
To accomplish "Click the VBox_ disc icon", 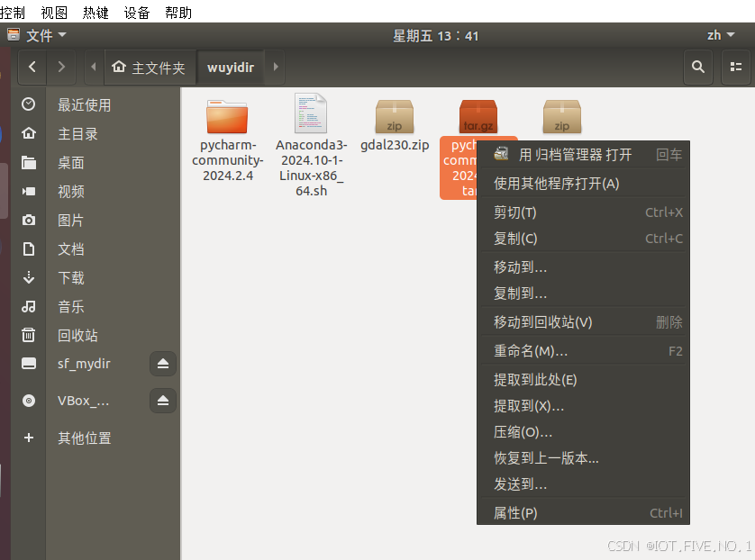I will tap(29, 401).
